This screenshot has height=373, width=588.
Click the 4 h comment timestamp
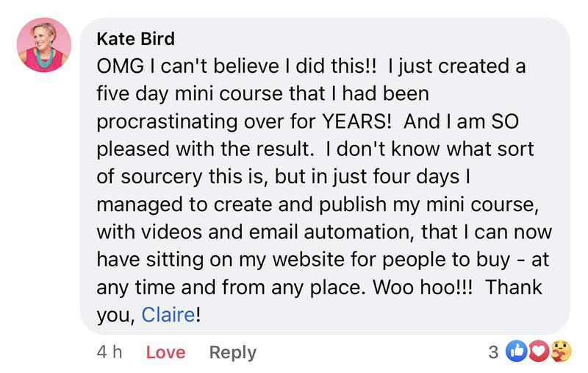[x=110, y=353]
